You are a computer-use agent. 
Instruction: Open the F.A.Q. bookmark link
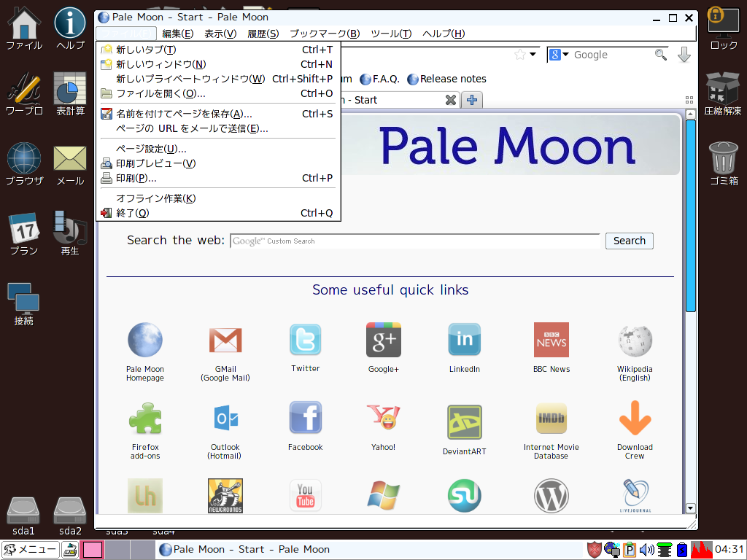380,79
